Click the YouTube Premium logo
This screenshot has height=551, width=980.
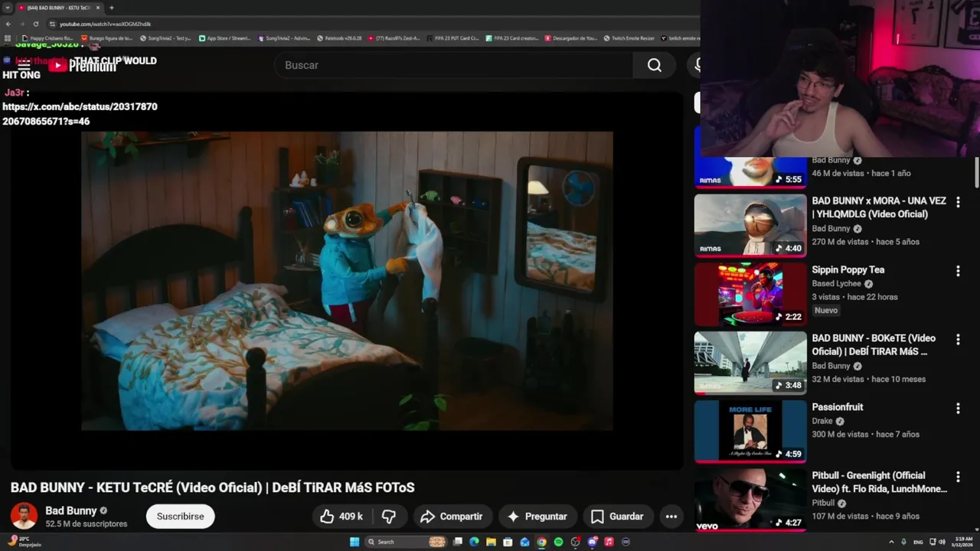click(82, 66)
